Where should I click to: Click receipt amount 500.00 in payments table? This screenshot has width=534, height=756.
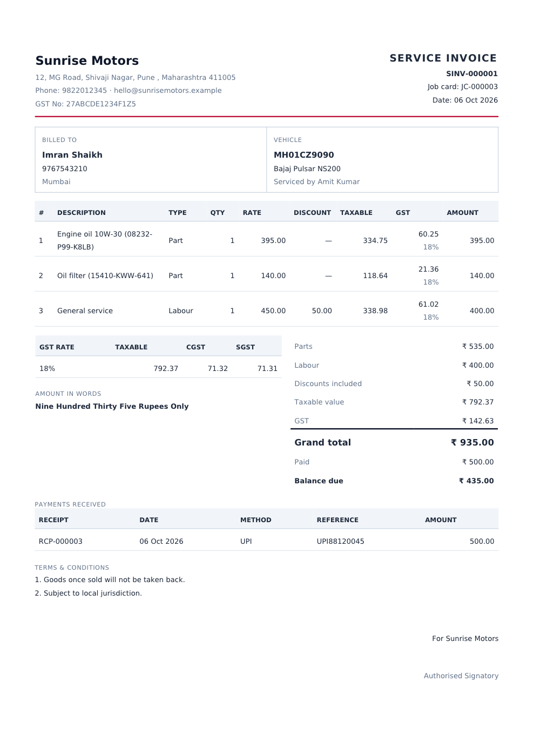click(482, 541)
